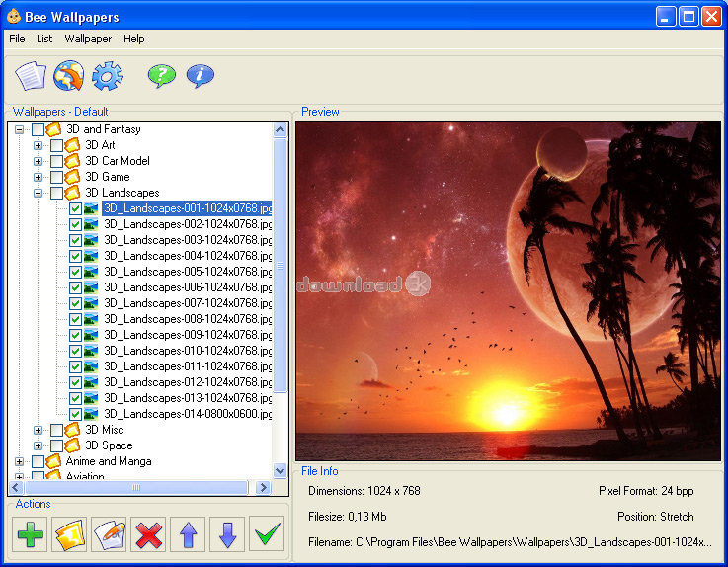
Task: Click the folder icon beside 3D Space
Action: pyautogui.click(x=72, y=445)
